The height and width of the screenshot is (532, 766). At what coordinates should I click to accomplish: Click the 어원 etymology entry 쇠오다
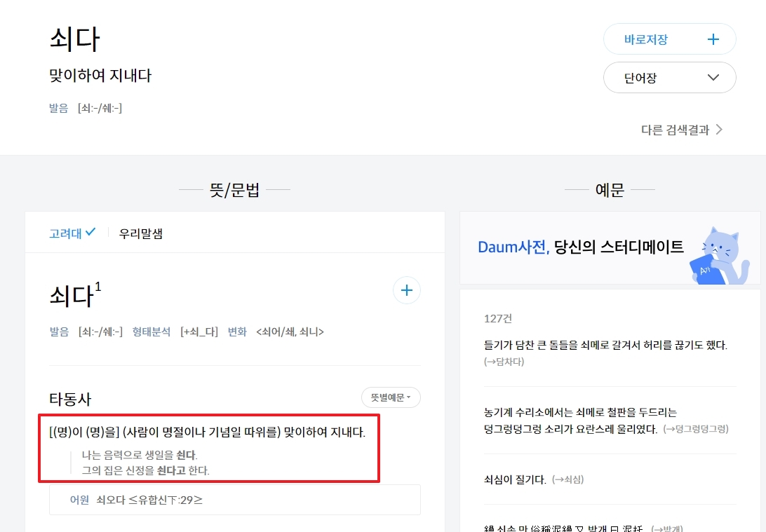109,499
